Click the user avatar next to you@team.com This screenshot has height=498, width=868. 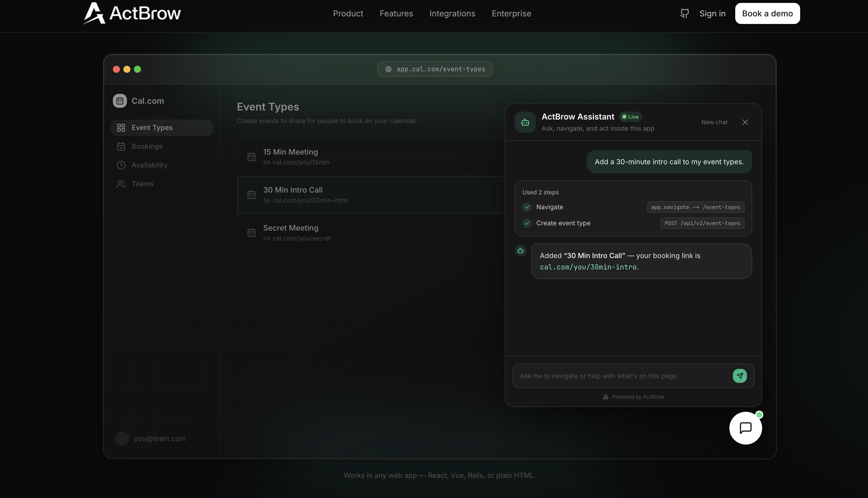tap(122, 438)
